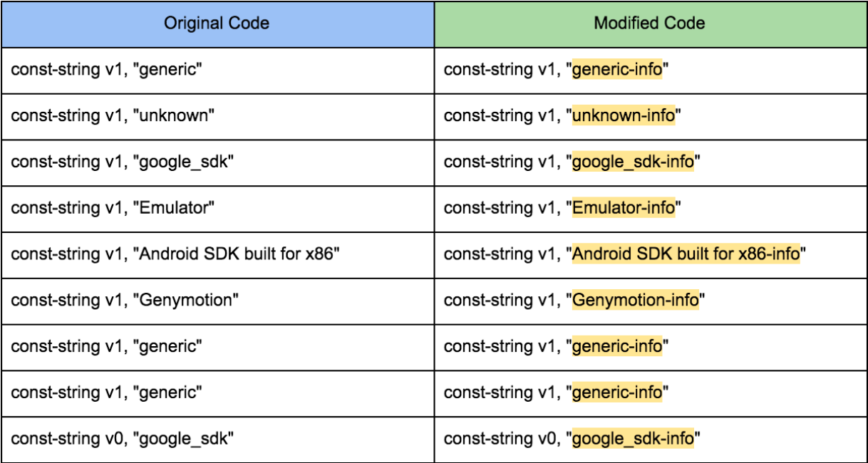The height and width of the screenshot is (463, 868).
Task: Click the highlighted "Emulator-info" string
Action: [623, 208]
